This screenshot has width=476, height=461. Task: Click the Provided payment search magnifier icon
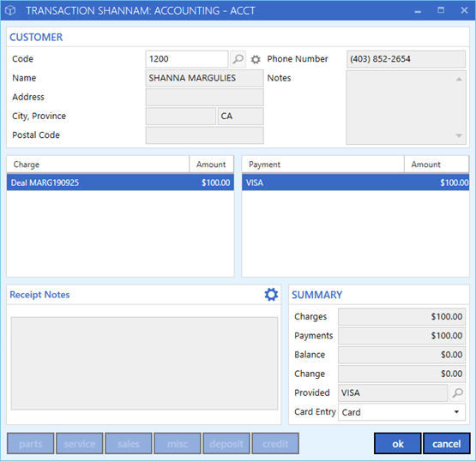[x=457, y=392]
